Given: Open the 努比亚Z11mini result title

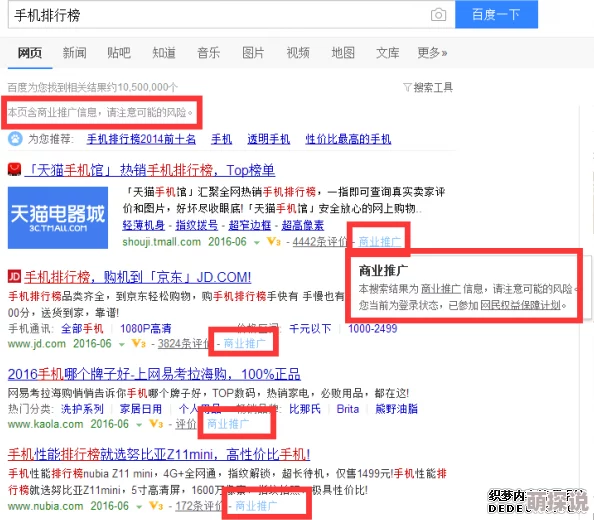Looking at the screenshot, I should 159,454.
